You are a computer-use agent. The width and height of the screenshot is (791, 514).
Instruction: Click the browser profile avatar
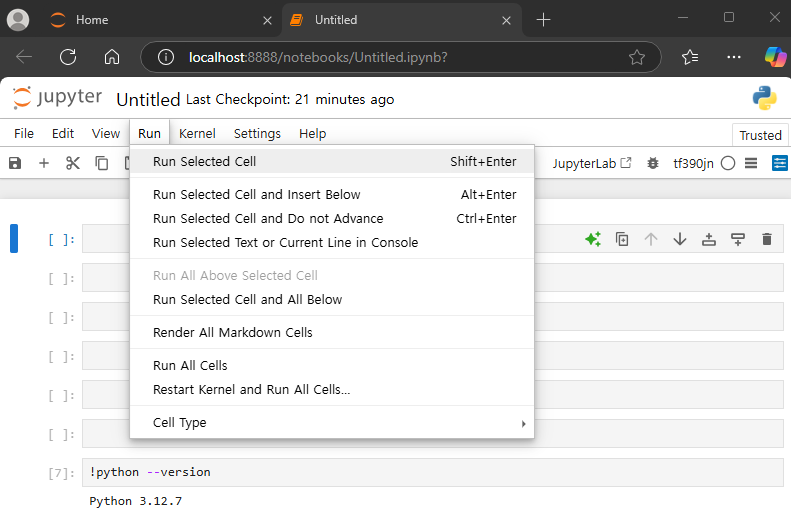click(18, 20)
